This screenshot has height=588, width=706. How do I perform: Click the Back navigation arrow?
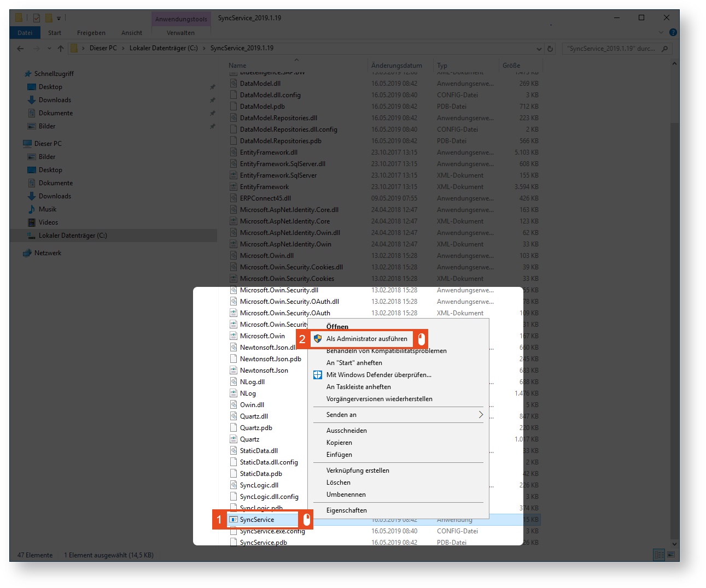click(20, 49)
